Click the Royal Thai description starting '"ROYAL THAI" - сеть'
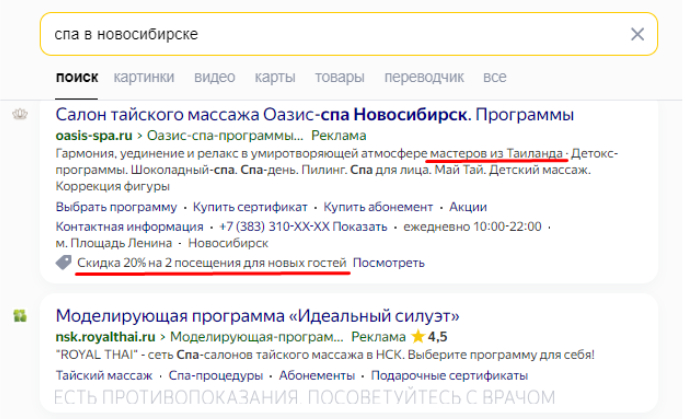Image resolution: width=685 pixels, height=419 pixels. point(325,354)
